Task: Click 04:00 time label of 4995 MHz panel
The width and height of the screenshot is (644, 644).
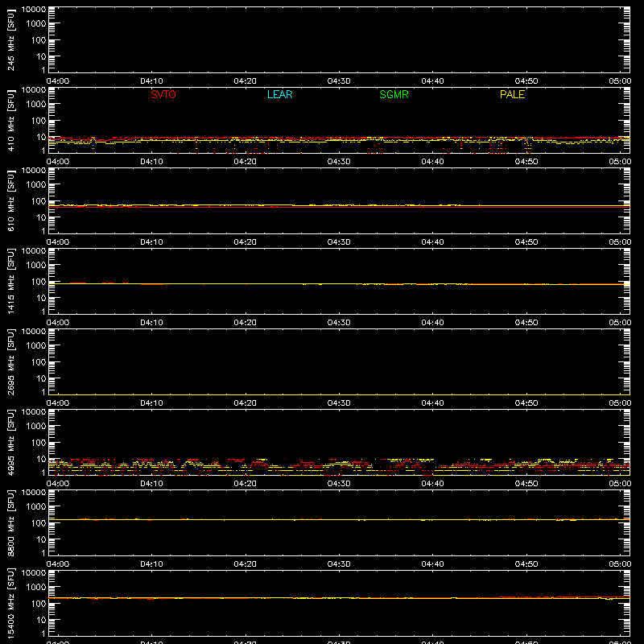Action: tap(58, 484)
